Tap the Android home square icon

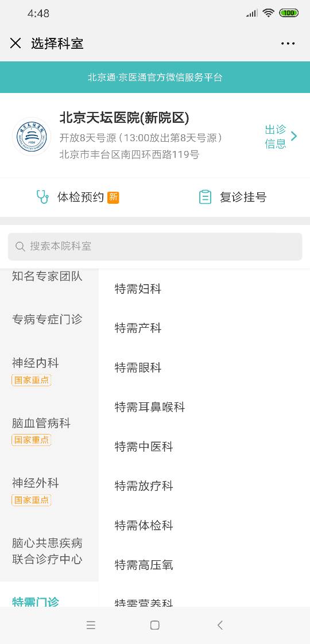(155, 625)
